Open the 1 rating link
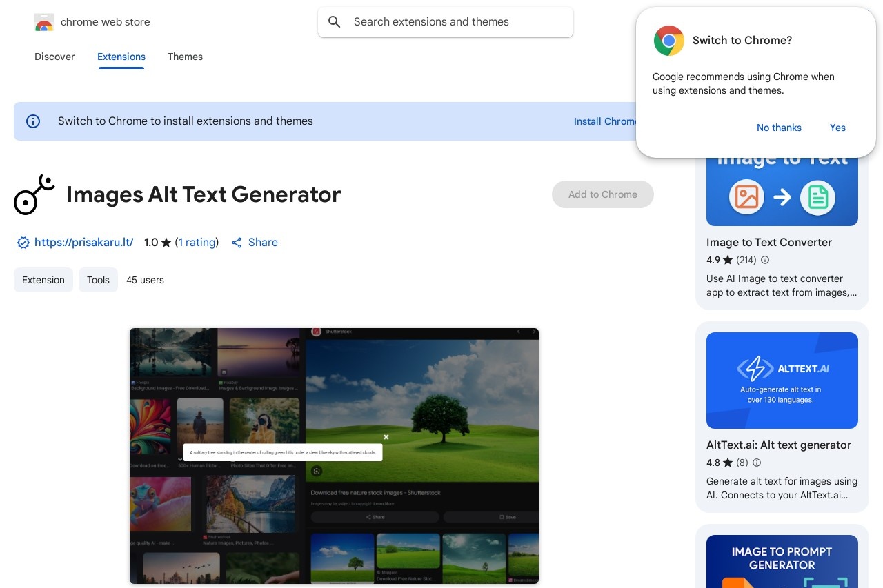 [197, 243]
